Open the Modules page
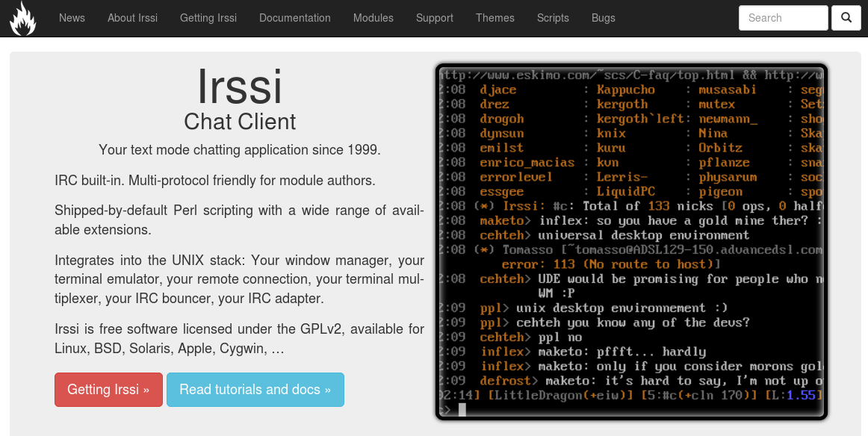This screenshot has width=868, height=436. [373, 18]
